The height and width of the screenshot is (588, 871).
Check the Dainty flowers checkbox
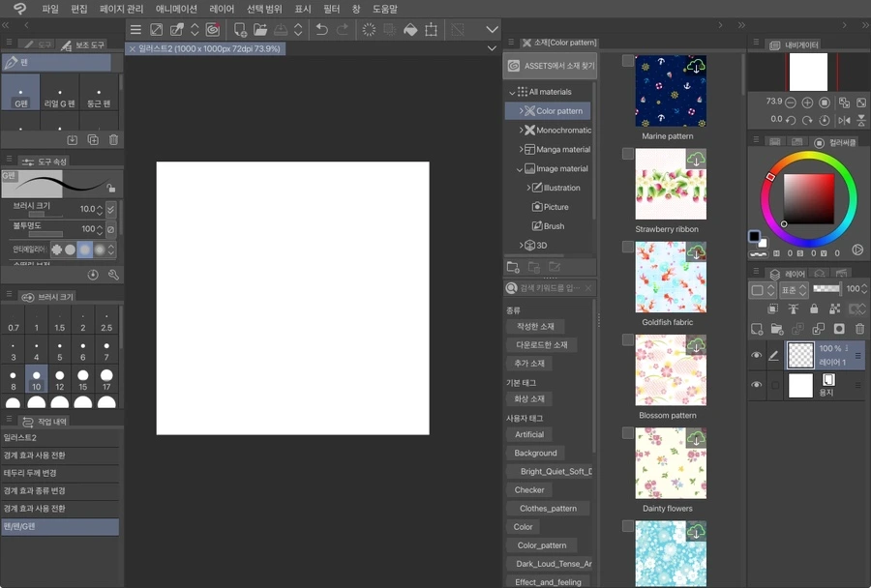click(x=628, y=432)
